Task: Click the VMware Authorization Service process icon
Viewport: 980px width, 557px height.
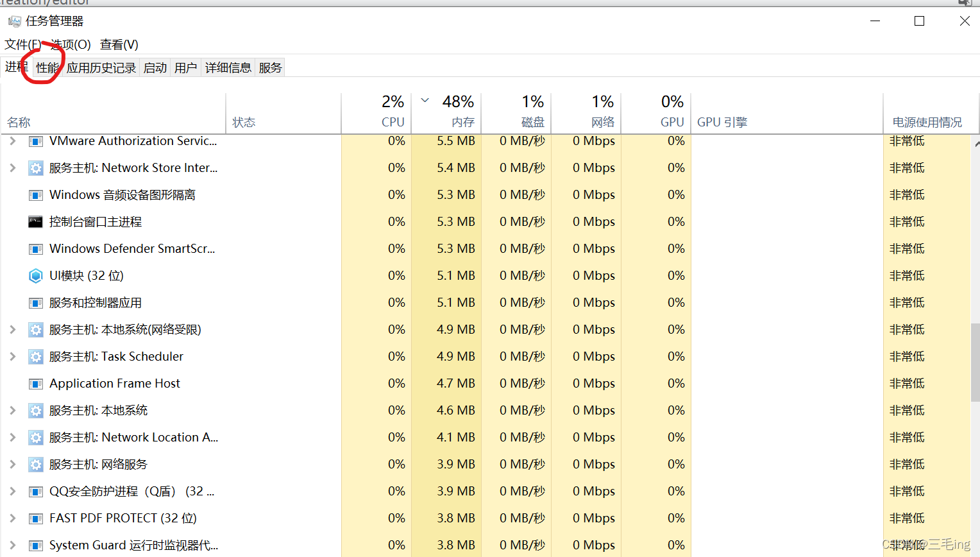Action: pyautogui.click(x=36, y=141)
